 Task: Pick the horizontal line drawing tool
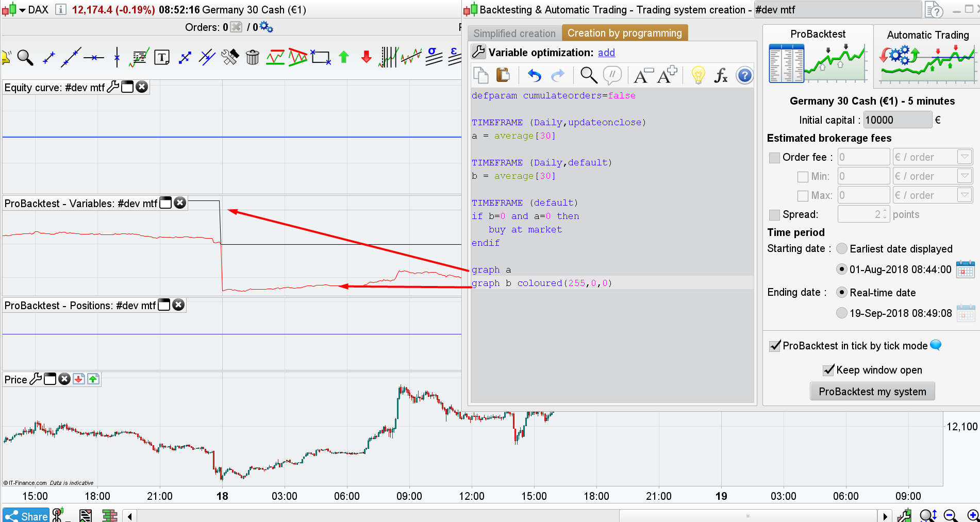94,58
